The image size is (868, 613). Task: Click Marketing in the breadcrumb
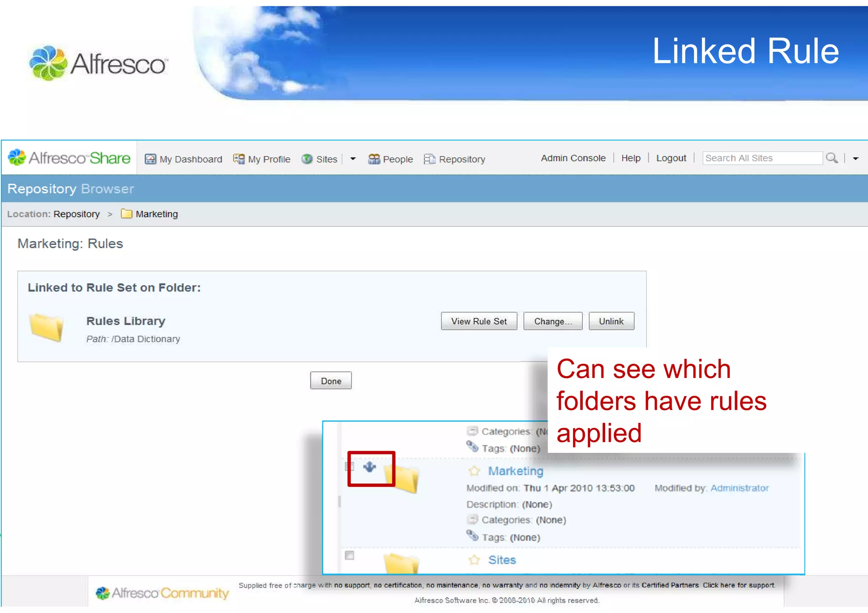[x=156, y=214]
